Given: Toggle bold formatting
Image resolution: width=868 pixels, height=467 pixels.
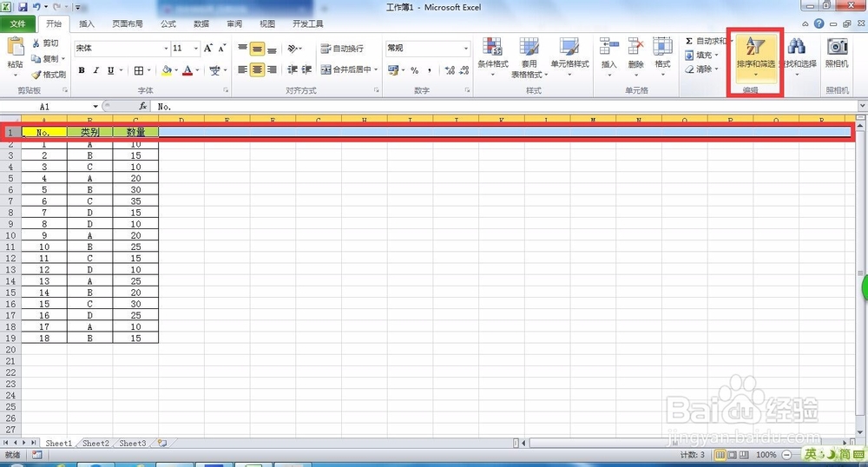Looking at the screenshot, I should [82, 70].
